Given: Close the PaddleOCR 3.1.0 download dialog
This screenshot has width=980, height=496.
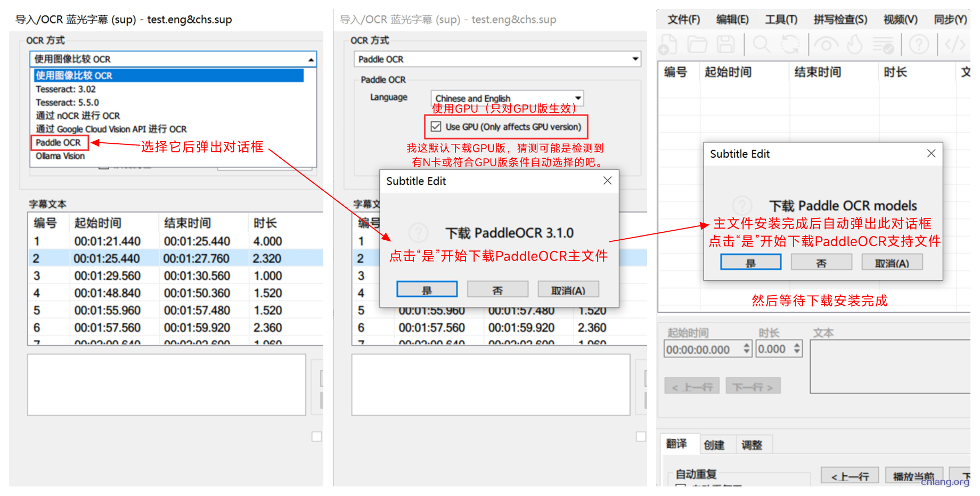Looking at the screenshot, I should click(607, 181).
